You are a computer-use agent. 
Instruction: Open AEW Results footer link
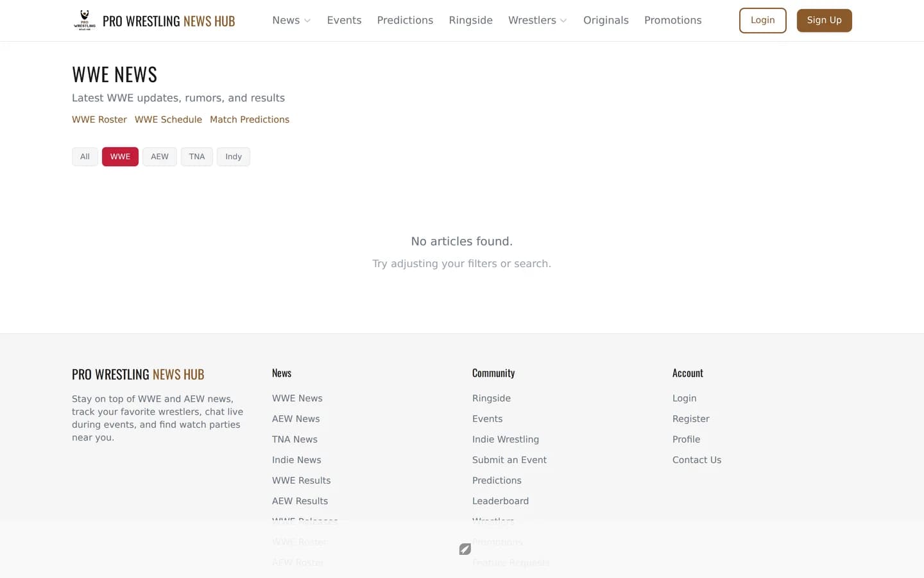click(300, 501)
